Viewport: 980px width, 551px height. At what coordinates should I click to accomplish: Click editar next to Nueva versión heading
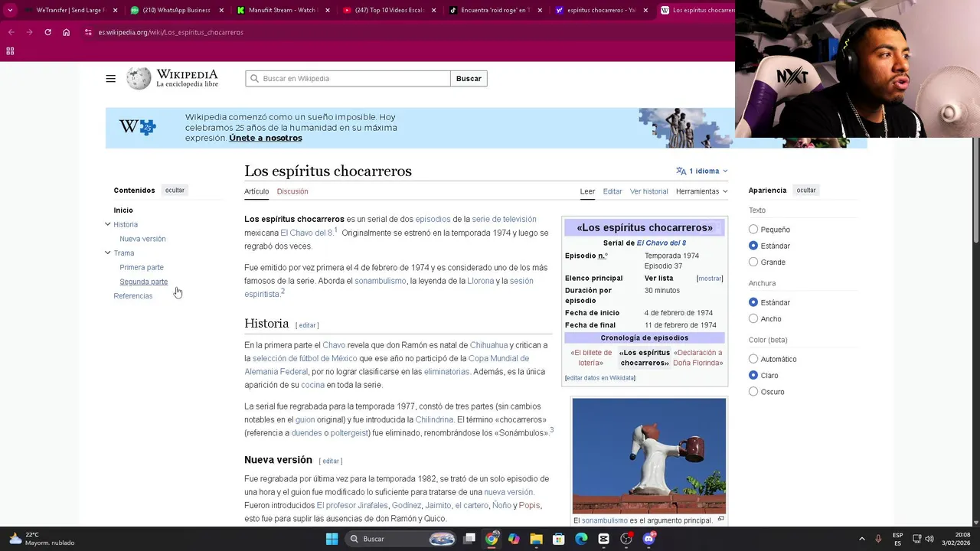[331, 461]
